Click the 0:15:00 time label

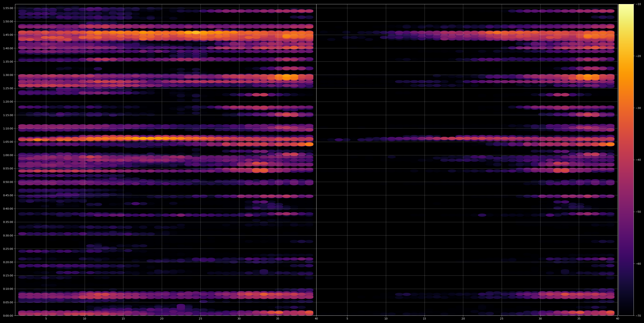point(8,275)
